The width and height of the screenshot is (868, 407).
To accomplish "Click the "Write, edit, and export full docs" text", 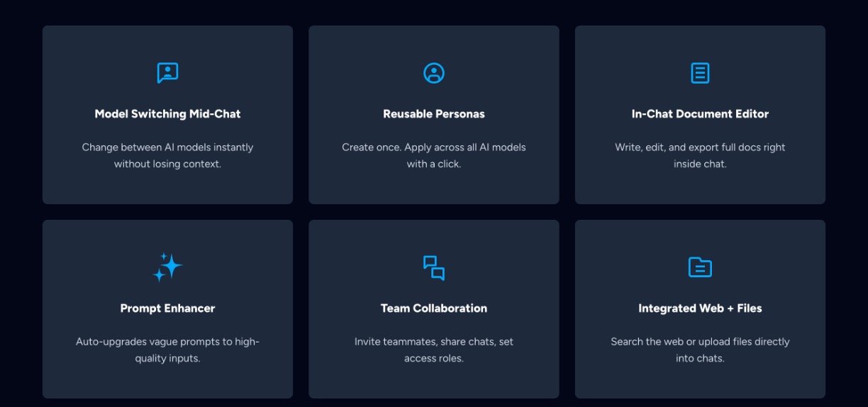I will click(700, 147).
